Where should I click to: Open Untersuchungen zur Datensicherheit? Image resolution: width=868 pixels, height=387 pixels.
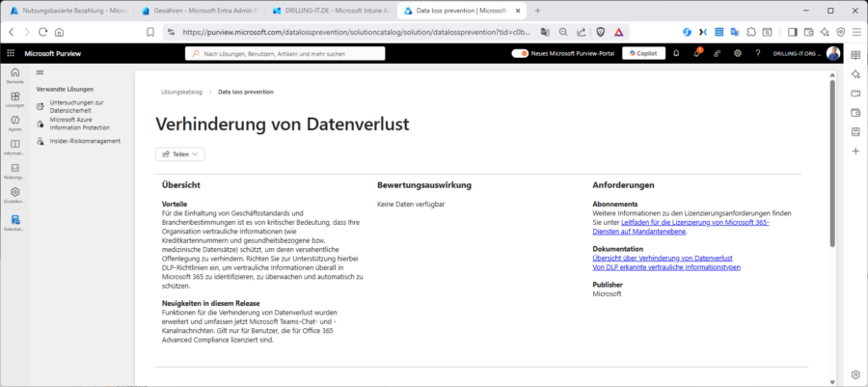pyautogui.click(x=76, y=106)
